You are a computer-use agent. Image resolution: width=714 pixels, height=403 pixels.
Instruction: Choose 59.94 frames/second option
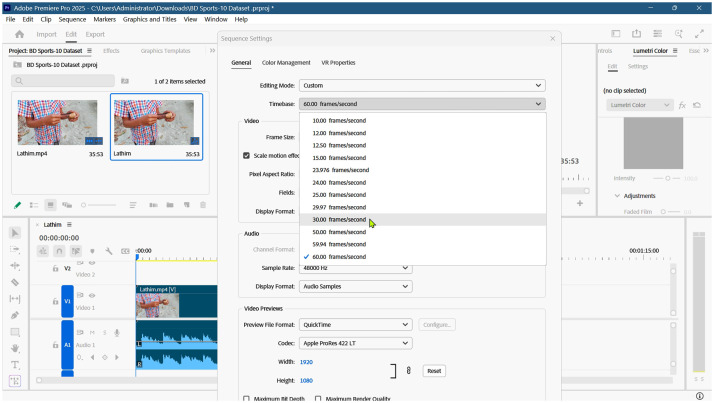click(x=423, y=245)
